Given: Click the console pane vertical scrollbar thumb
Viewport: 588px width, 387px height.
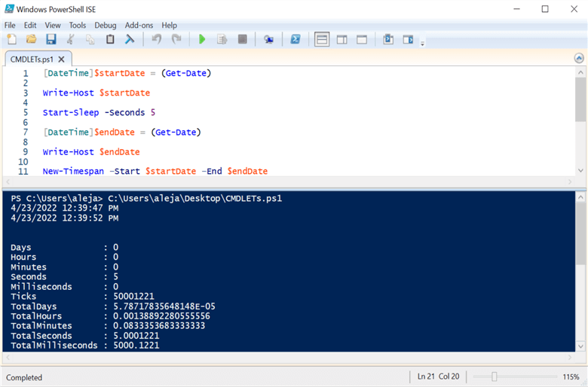Looking at the screenshot, I should 580,233.
